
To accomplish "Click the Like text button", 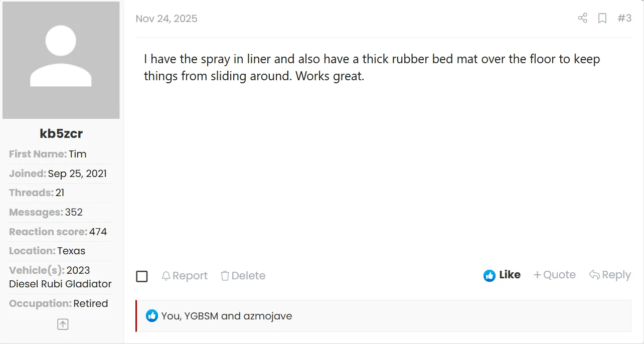I will click(x=510, y=275).
